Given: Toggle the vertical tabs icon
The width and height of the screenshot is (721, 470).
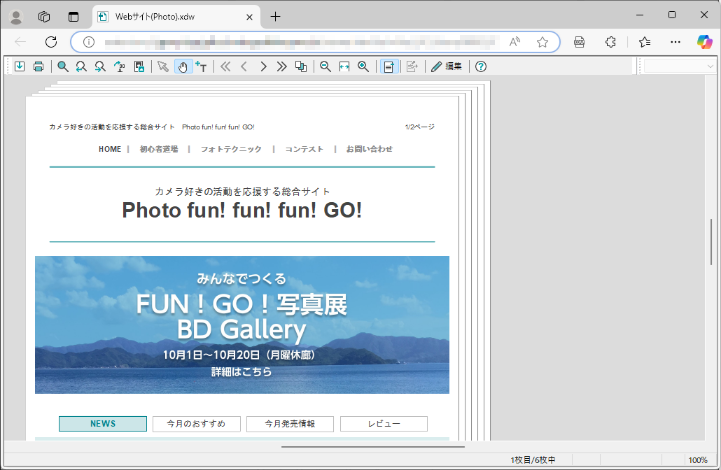Looking at the screenshot, I should (73, 17).
